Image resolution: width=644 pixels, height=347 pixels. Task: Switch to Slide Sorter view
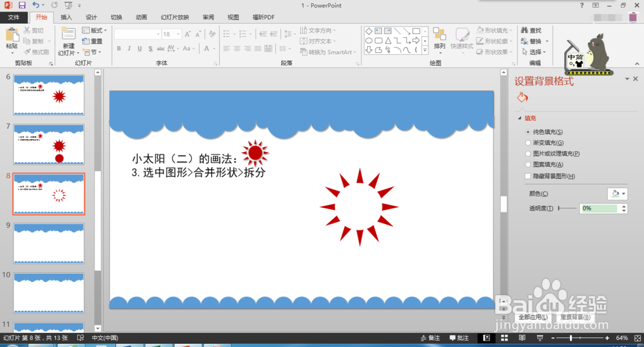click(x=504, y=338)
